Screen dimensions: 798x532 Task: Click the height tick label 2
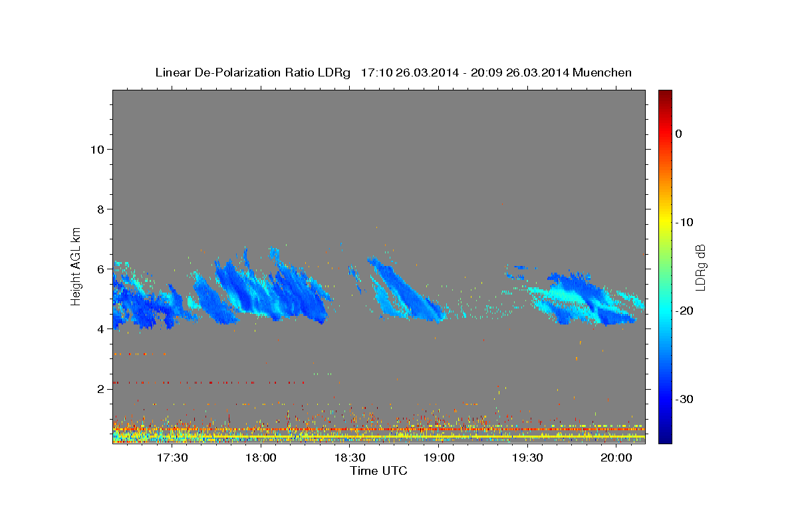click(x=101, y=389)
